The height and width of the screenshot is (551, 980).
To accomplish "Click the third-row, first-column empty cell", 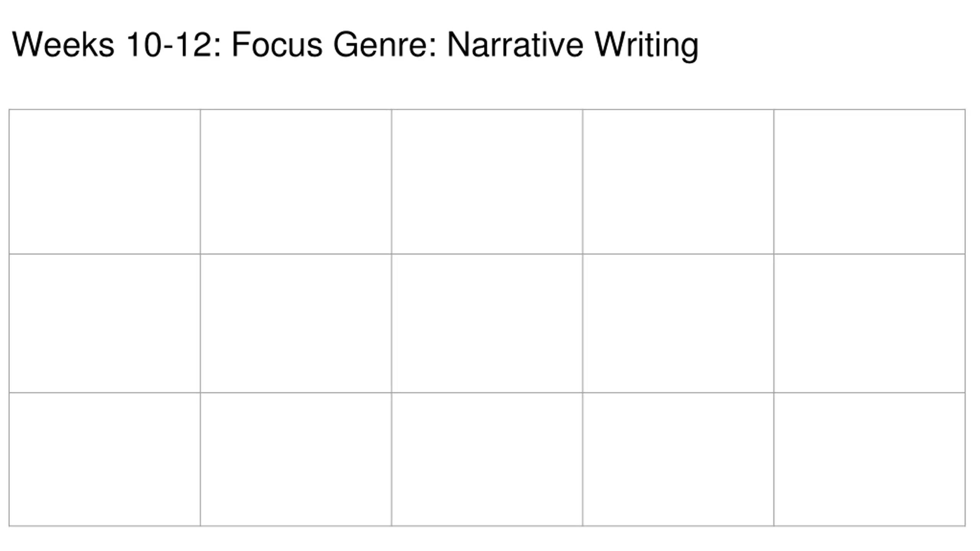I will [x=105, y=459].
